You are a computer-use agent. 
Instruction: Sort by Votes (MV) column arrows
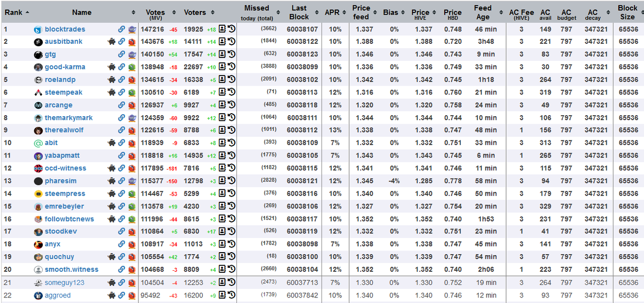[174, 13]
